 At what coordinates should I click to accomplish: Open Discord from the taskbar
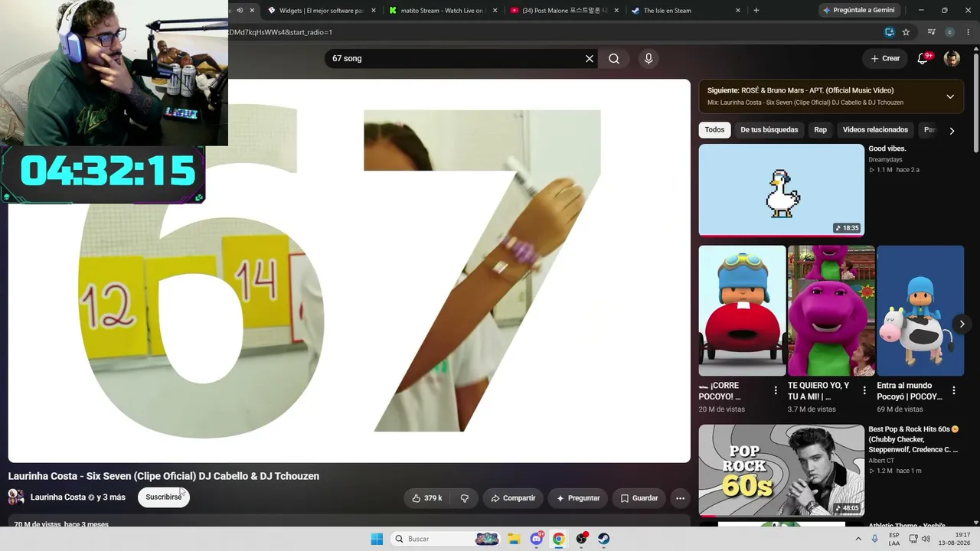(537, 539)
